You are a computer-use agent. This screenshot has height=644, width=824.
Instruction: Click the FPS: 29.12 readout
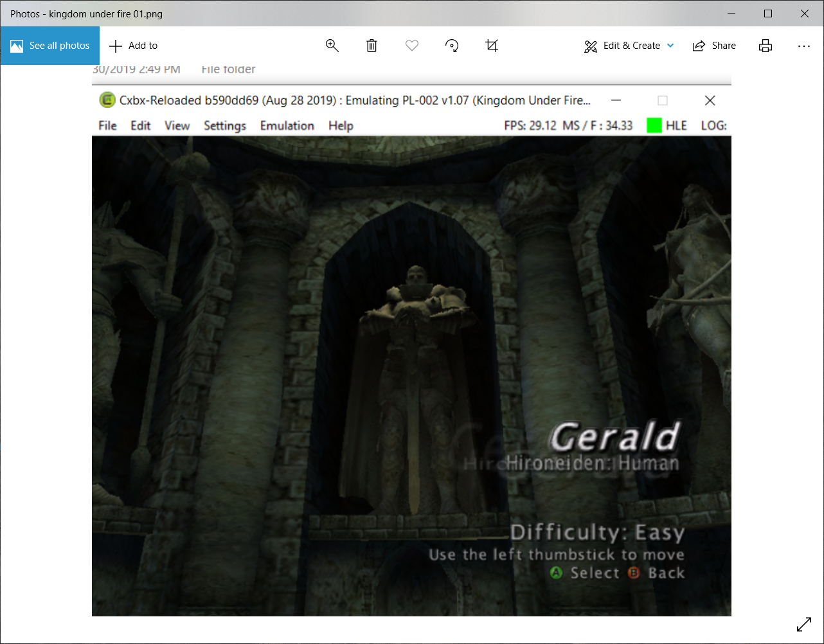coord(530,125)
